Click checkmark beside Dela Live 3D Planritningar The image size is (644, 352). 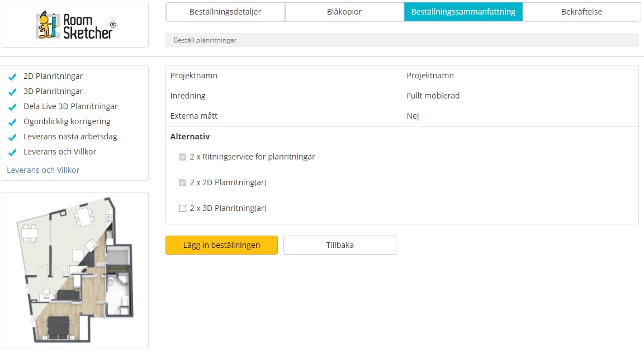pyautogui.click(x=12, y=107)
